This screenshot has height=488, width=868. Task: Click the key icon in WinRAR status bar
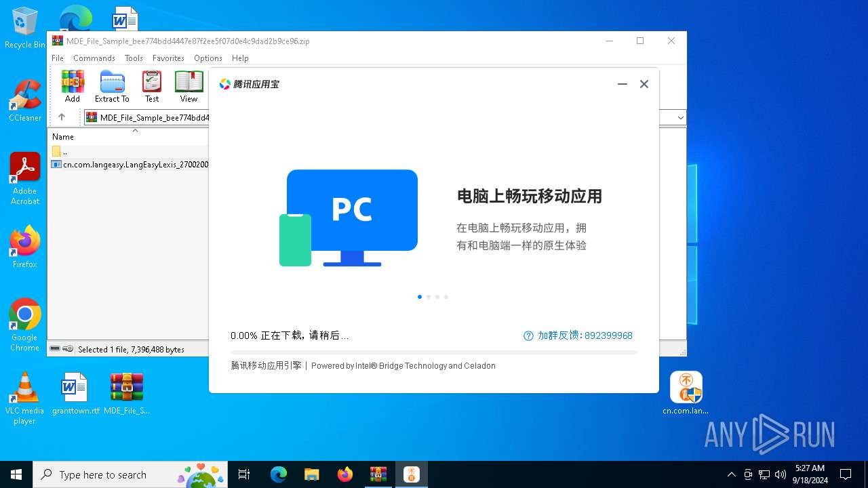68,349
